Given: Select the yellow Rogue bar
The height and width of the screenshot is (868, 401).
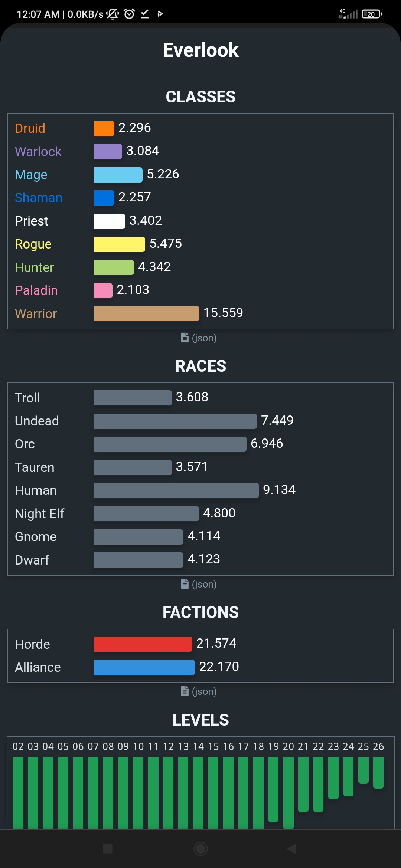Looking at the screenshot, I should (120, 244).
